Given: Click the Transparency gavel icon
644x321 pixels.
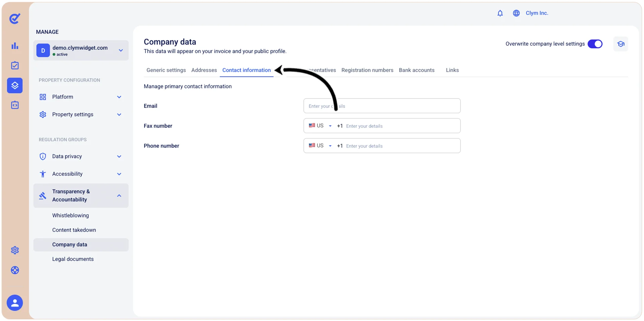Looking at the screenshot, I should coord(43,196).
